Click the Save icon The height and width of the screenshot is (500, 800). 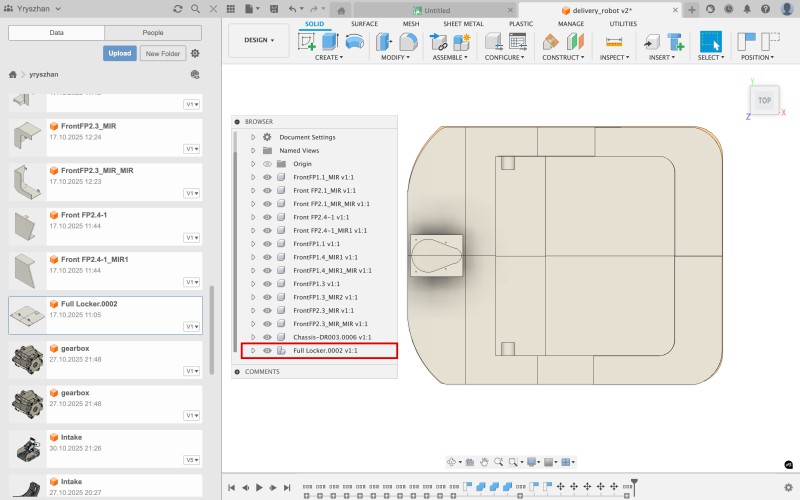pyautogui.click(x=274, y=9)
